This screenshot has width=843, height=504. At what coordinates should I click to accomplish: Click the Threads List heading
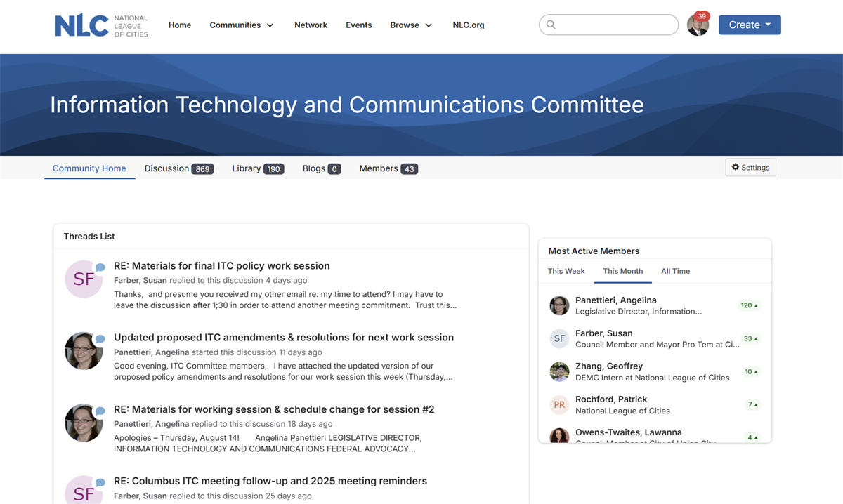[89, 237]
